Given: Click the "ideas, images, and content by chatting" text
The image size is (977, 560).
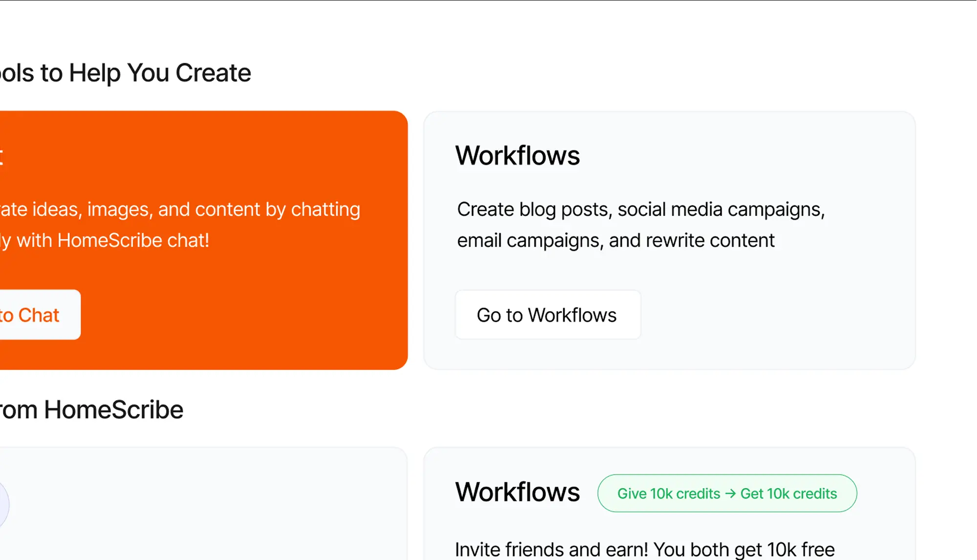Looking at the screenshot, I should (195, 209).
